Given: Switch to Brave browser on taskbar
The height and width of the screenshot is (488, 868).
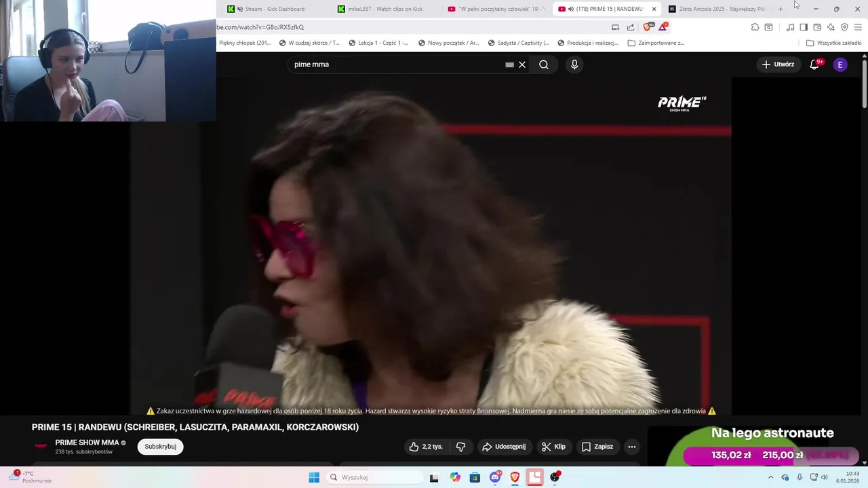Looking at the screenshot, I should coord(515,477).
